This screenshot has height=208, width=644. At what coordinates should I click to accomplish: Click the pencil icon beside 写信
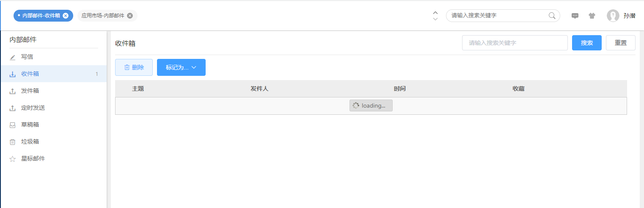point(13,57)
